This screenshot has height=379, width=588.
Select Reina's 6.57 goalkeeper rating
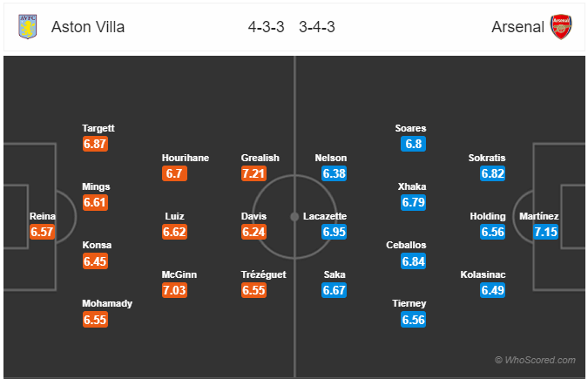42,232
